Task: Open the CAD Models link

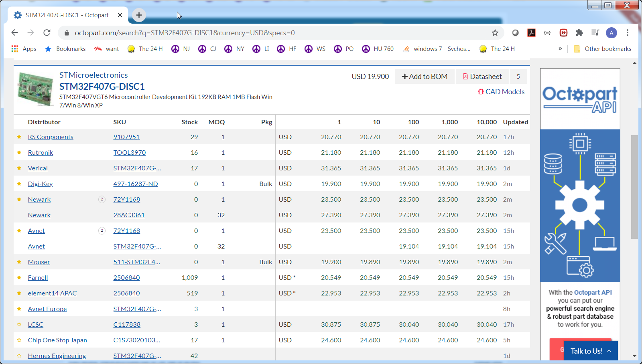Action: pyautogui.click(x=501, y=92)
